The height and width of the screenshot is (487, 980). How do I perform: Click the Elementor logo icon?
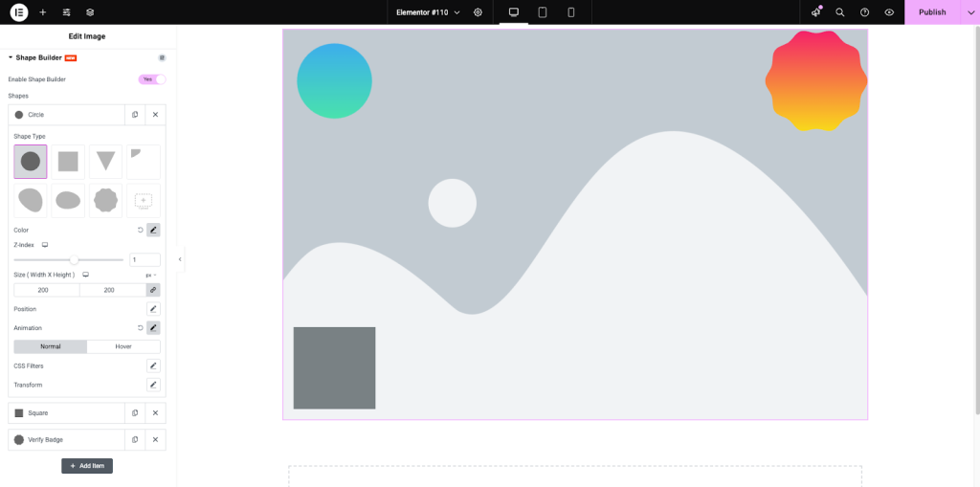click(19, 11)
